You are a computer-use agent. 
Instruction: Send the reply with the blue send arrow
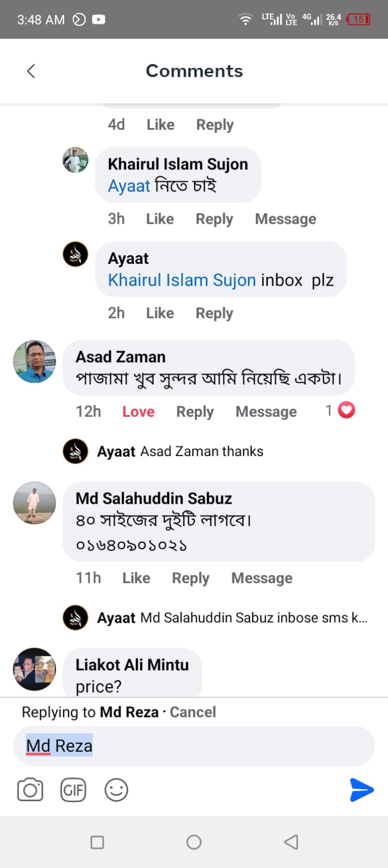pyautogui.click(x=361, y=790)
